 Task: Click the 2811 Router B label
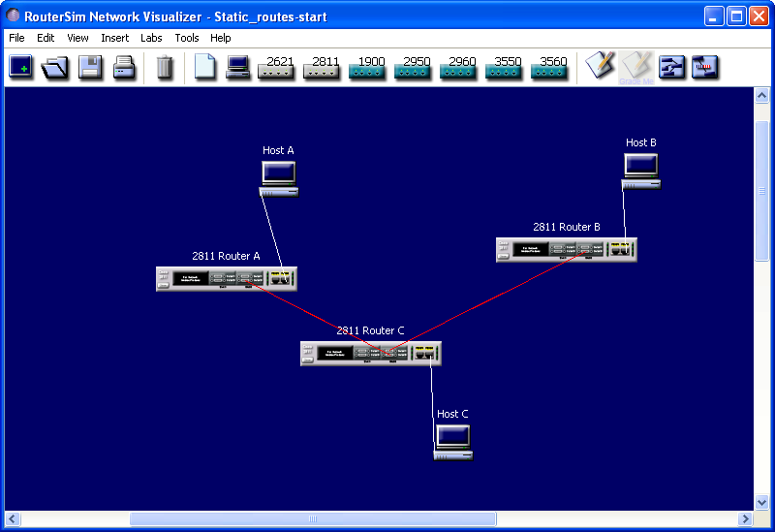tap(567, 227)
